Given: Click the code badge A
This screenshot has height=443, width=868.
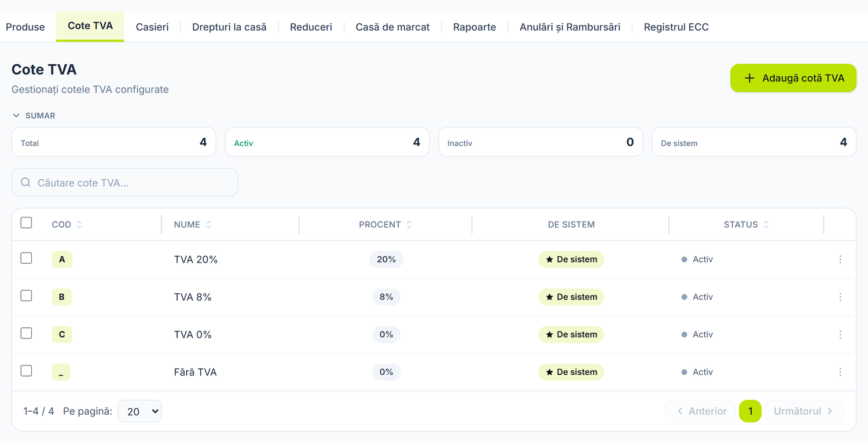Looking at the screenshot, I should coord(62,260).
